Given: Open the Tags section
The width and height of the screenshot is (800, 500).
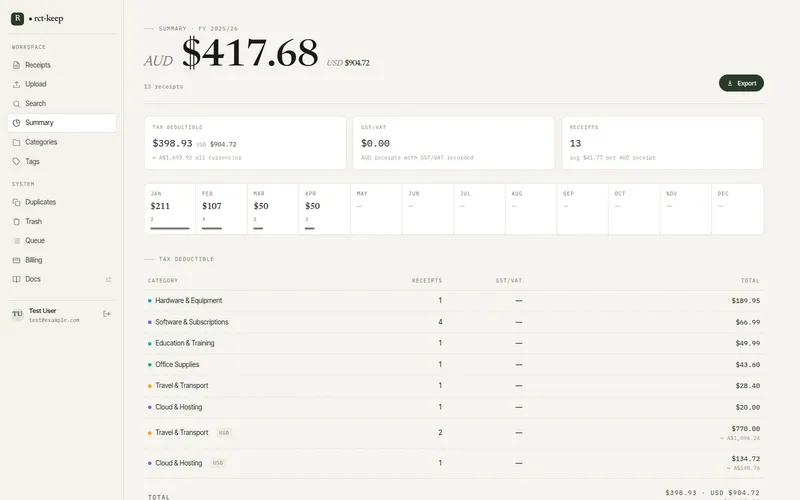Looking at the screenshot, I should 62,161.
